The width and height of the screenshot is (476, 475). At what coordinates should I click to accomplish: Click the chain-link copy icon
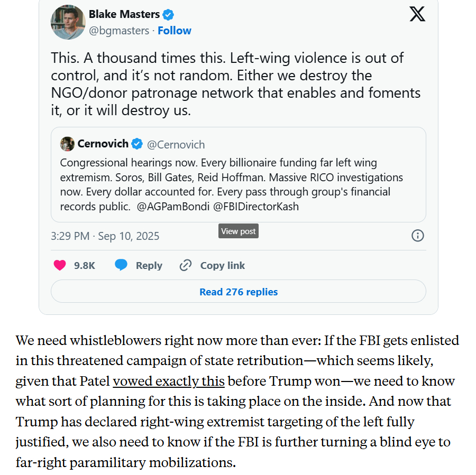tap(186, 265)
